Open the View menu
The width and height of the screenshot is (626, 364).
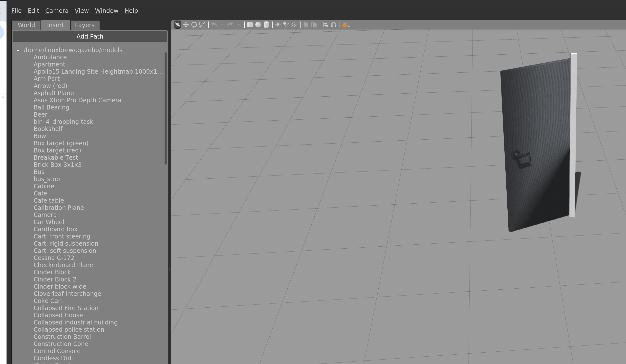coord(82,11)
